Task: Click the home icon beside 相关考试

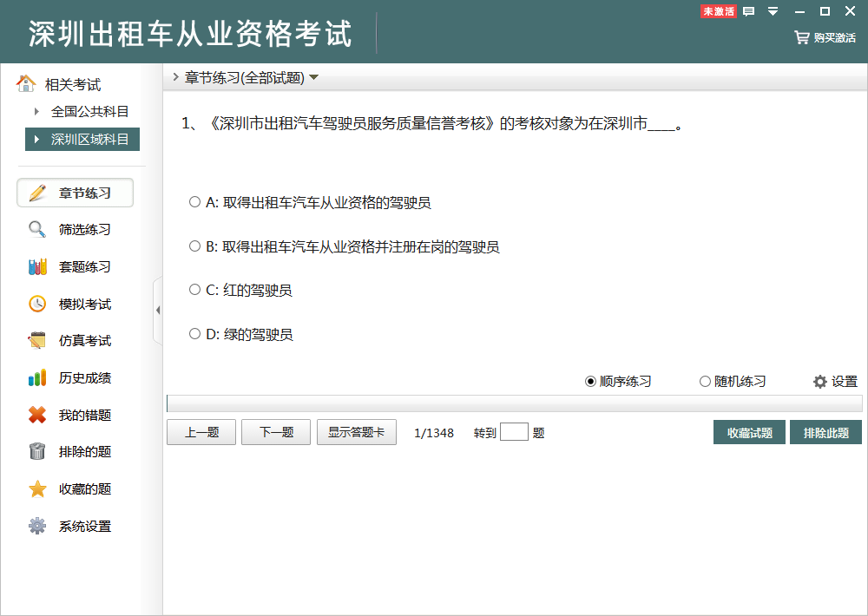Action: point(25,83)
